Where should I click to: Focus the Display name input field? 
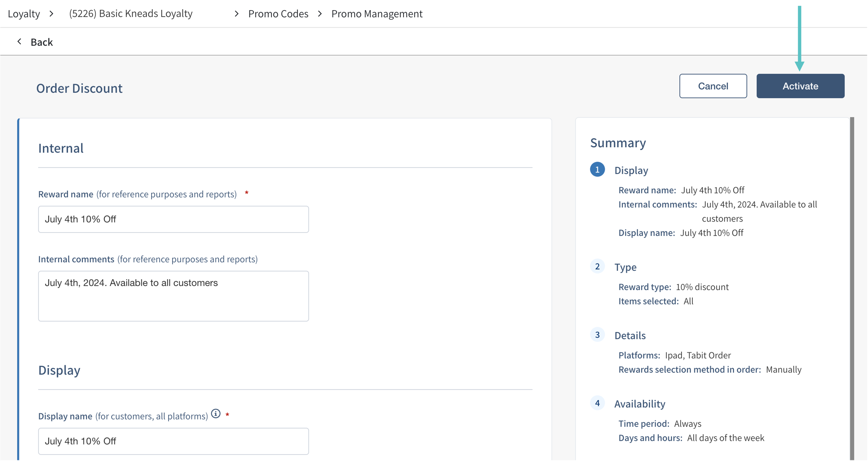coord(173,441)
